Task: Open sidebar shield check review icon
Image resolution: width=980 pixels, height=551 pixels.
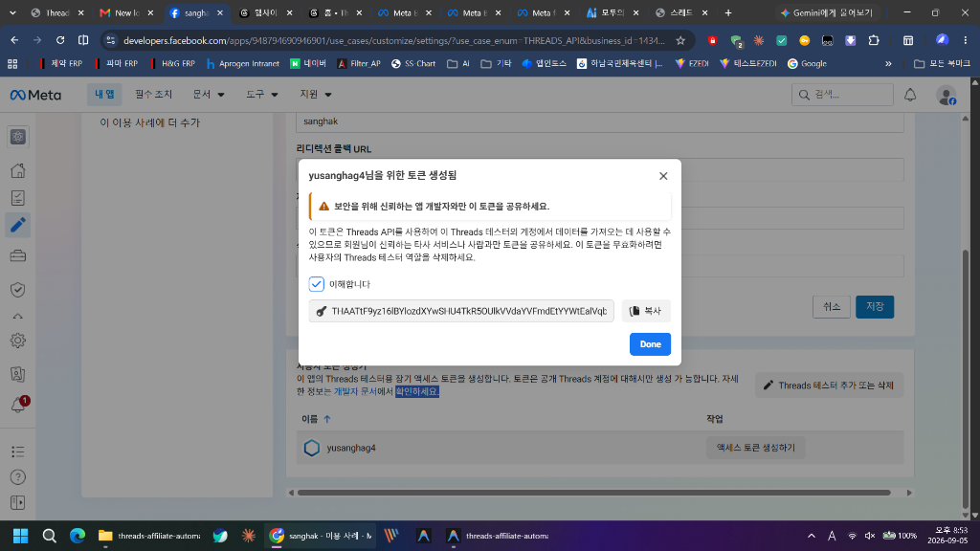Action: pyautogui.click(x=17, y=289)
